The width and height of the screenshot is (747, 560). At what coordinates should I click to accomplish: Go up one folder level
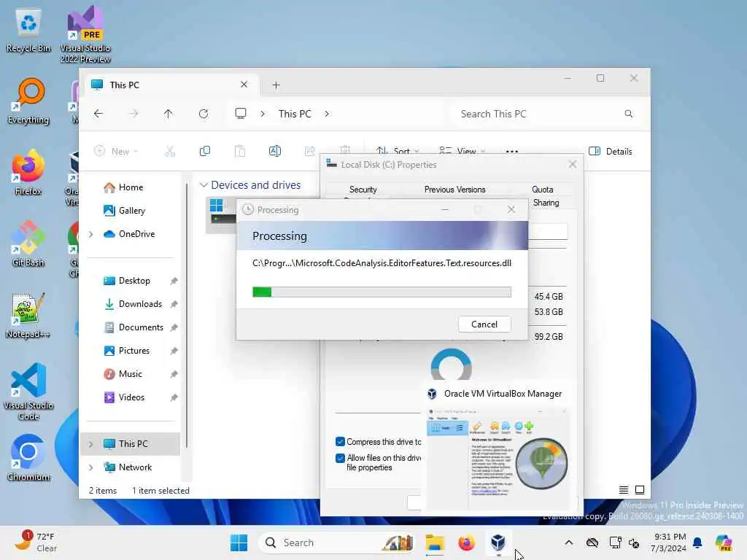click(x=169, y=114)
